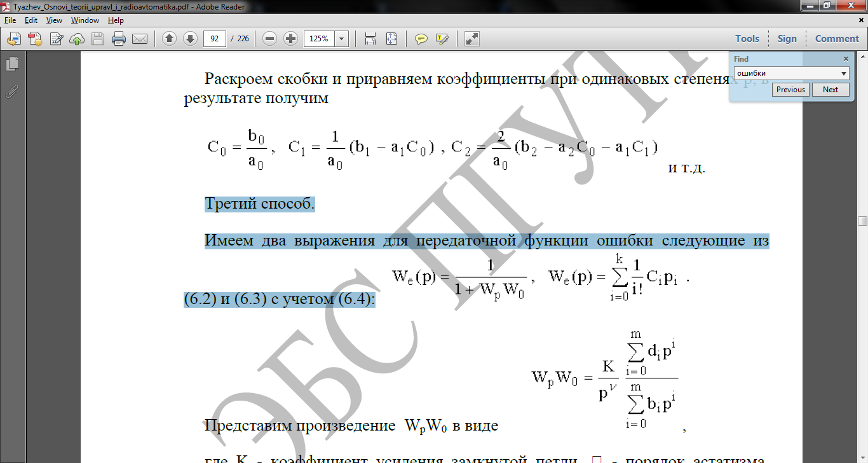Click the word 'Раскроем' in the first line

[x=238, y=80]
